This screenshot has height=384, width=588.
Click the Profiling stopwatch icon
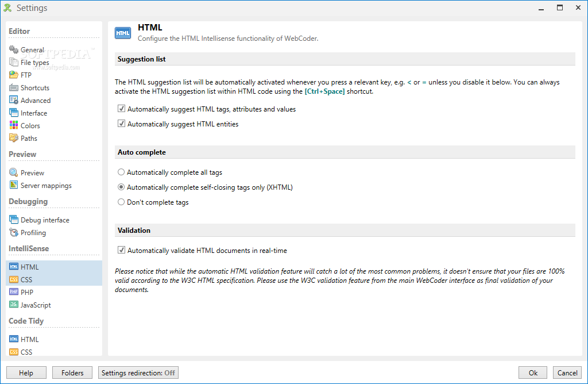14,233
